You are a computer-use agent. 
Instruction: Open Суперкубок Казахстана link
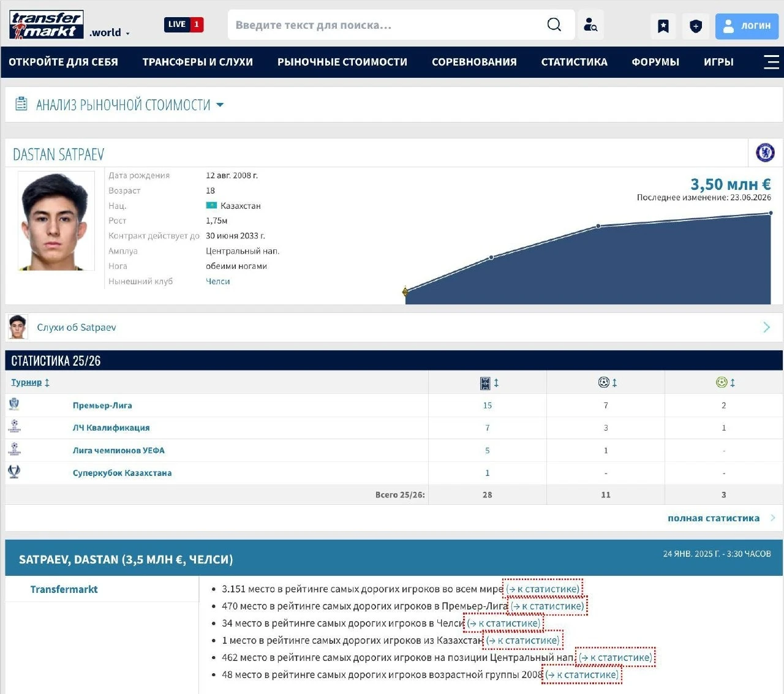[123, 473]
